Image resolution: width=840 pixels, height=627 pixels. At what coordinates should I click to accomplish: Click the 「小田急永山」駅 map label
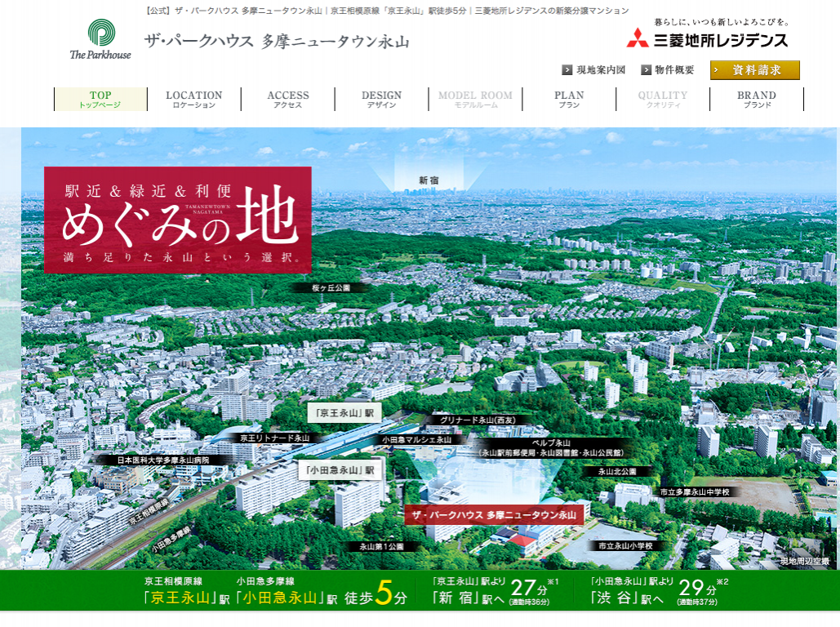[x=340, y=470]
